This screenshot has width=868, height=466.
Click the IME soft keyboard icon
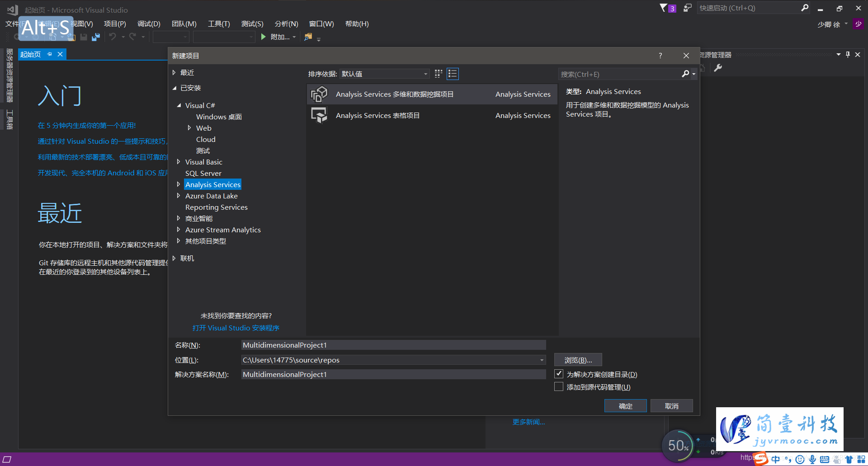point(825,459)
